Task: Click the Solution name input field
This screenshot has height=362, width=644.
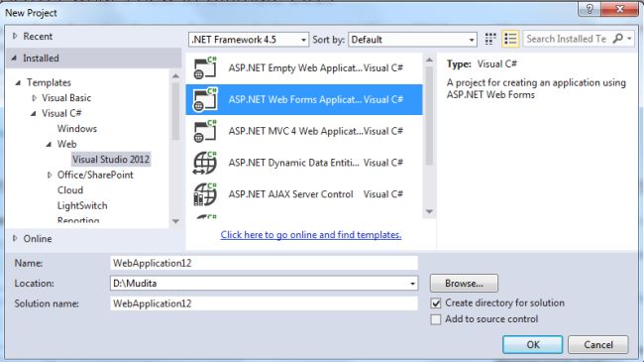Action: (x=265, y=303)
